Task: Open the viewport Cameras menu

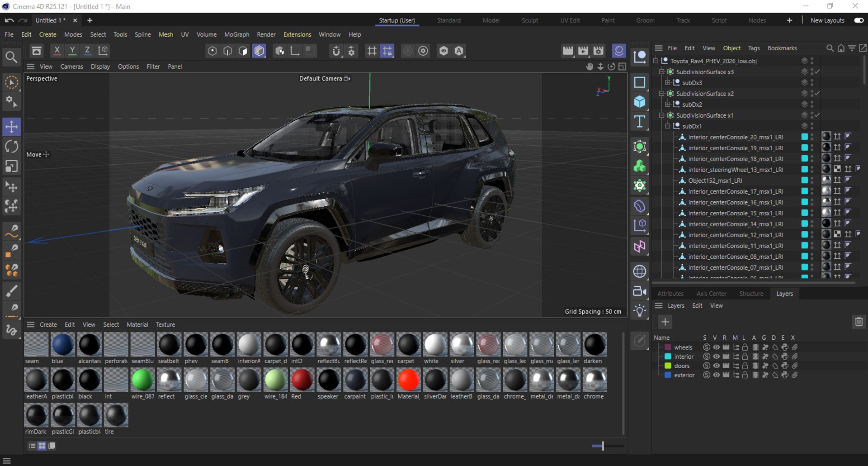Action: click(x=71, y=67)
